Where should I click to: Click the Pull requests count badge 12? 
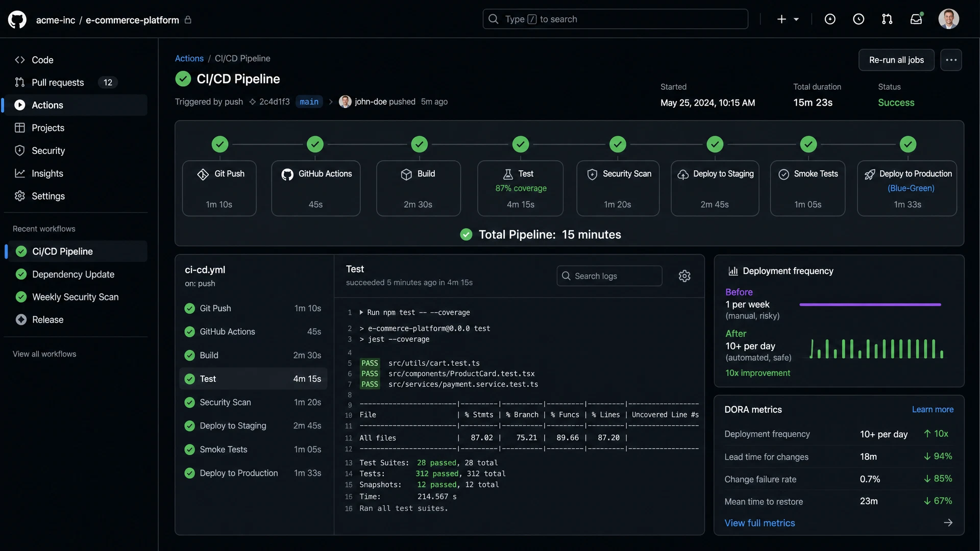point(108,82)
